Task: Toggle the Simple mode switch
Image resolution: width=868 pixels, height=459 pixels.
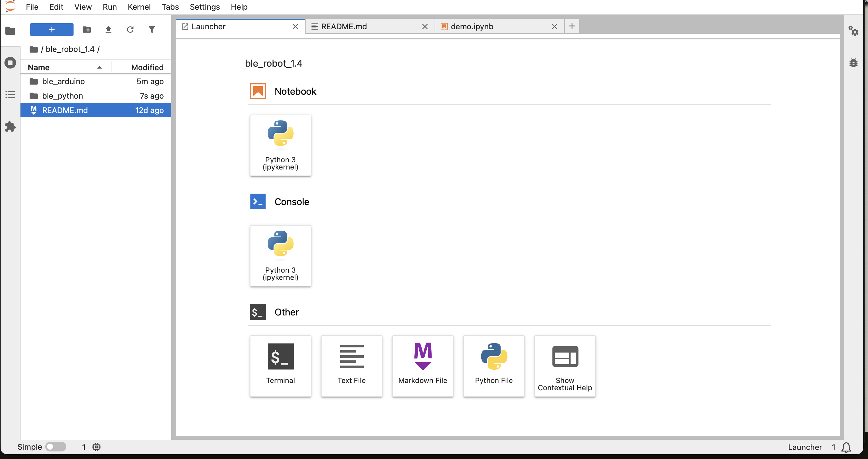Action: pyautogui.click(x=56, y=447)
